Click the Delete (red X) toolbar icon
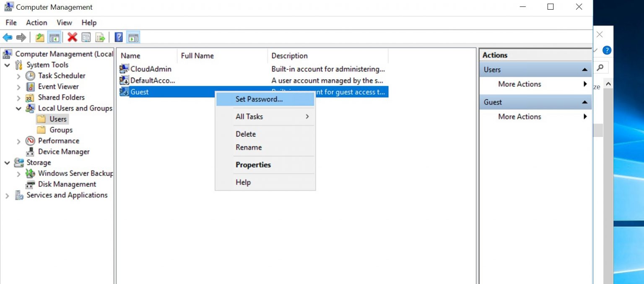The width and height of the screenshot is (644, 284). [72, 37]
